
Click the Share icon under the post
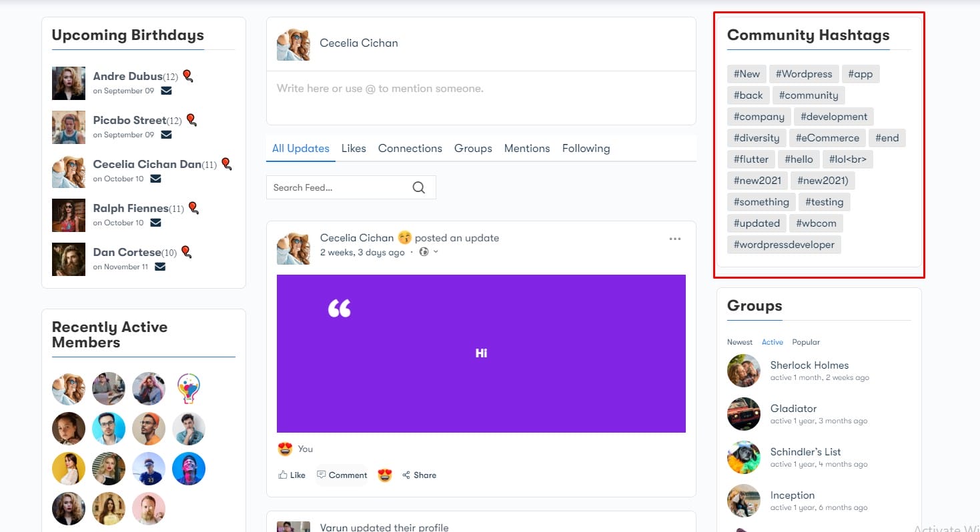(406, 475)
